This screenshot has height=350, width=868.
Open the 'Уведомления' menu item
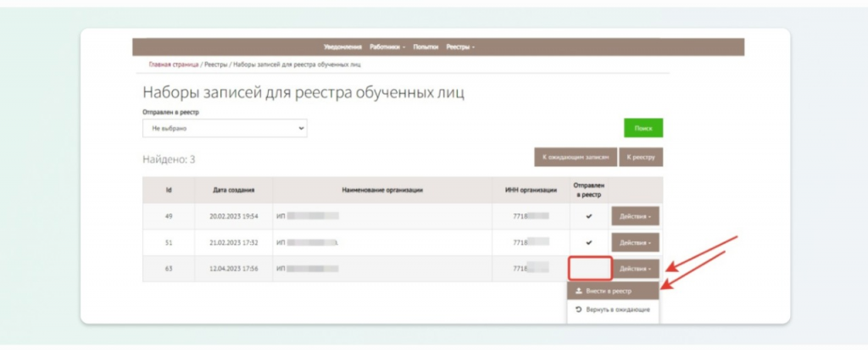[342, 47]
